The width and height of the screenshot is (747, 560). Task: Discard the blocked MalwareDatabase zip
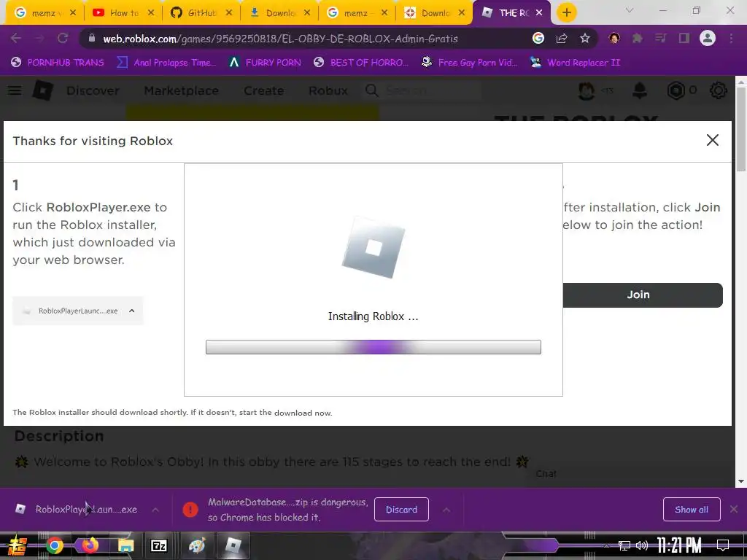point(401,510)
